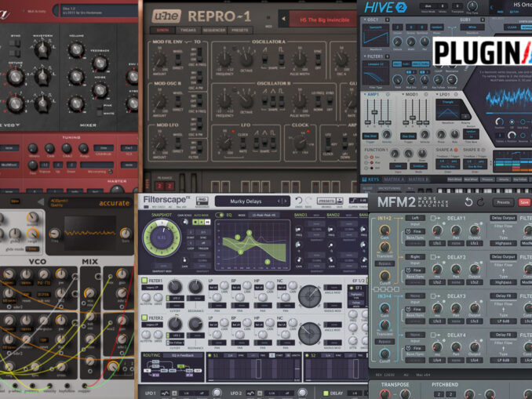Click the Fine button under Delay4 in MFM2

pyautogui.click(x=415, y=349)
